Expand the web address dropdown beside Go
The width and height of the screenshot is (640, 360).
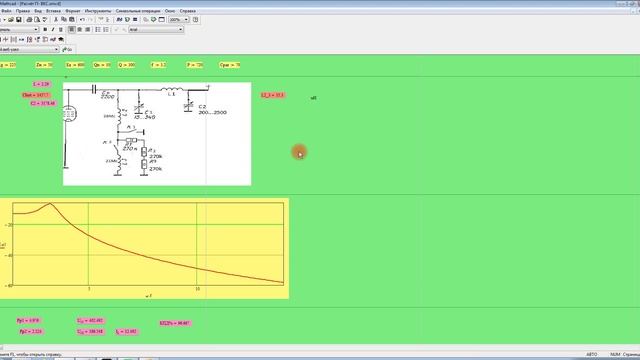pos(56,49)
